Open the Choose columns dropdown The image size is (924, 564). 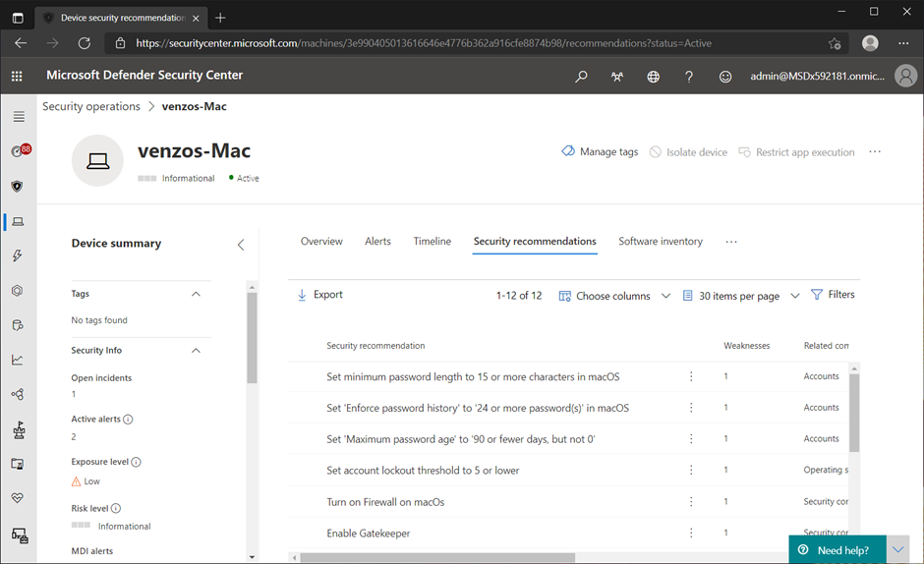click(x=614, y=296)
